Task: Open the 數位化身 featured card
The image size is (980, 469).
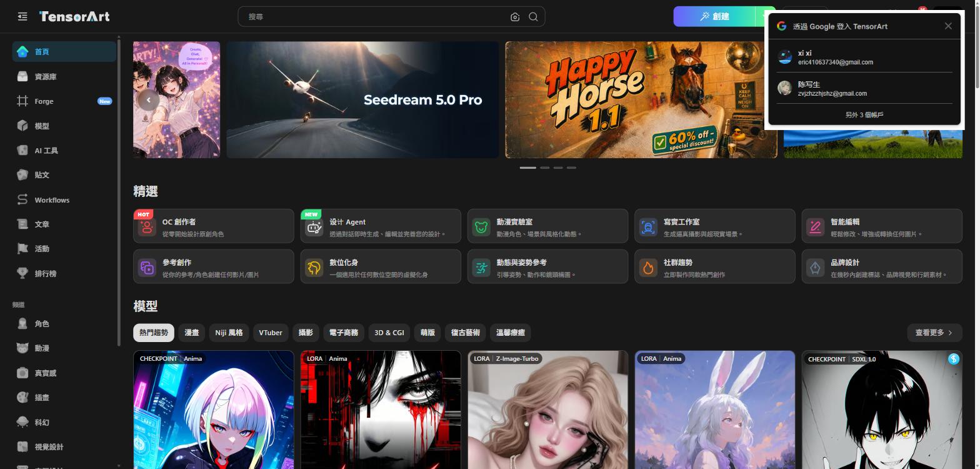Action: tap(381, 266)
